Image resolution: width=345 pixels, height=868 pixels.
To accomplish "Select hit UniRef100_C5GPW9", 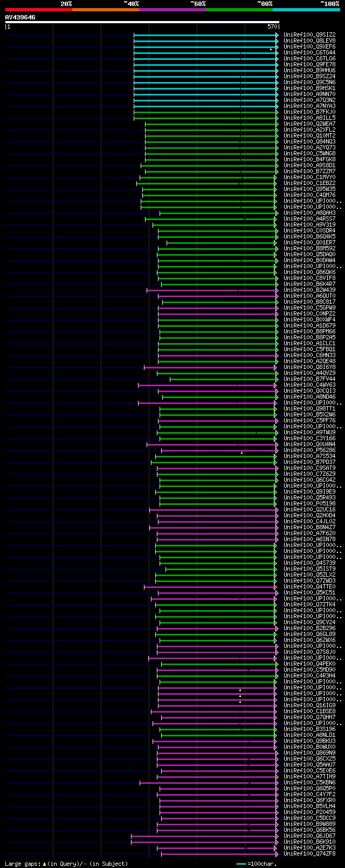I will pyautogui.click(x=309, y=308).
